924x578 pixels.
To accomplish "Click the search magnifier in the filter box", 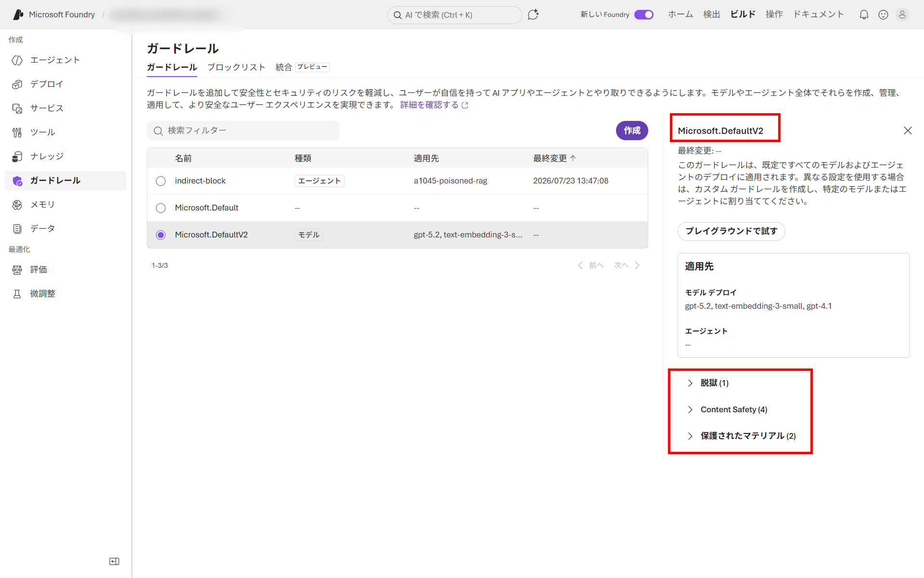I will pyautogui.click(x=158, y=131).
